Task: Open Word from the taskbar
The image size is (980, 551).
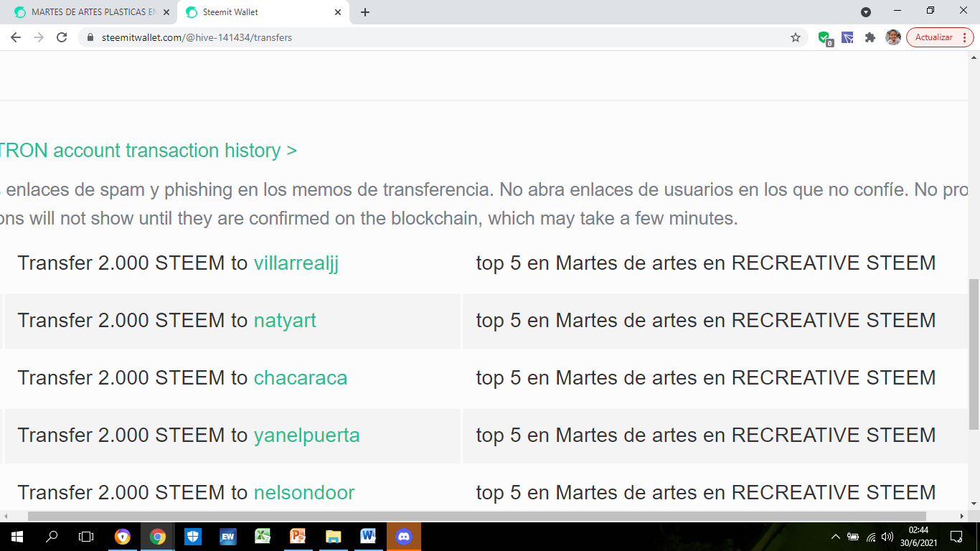Action: (x=369, y=537)
